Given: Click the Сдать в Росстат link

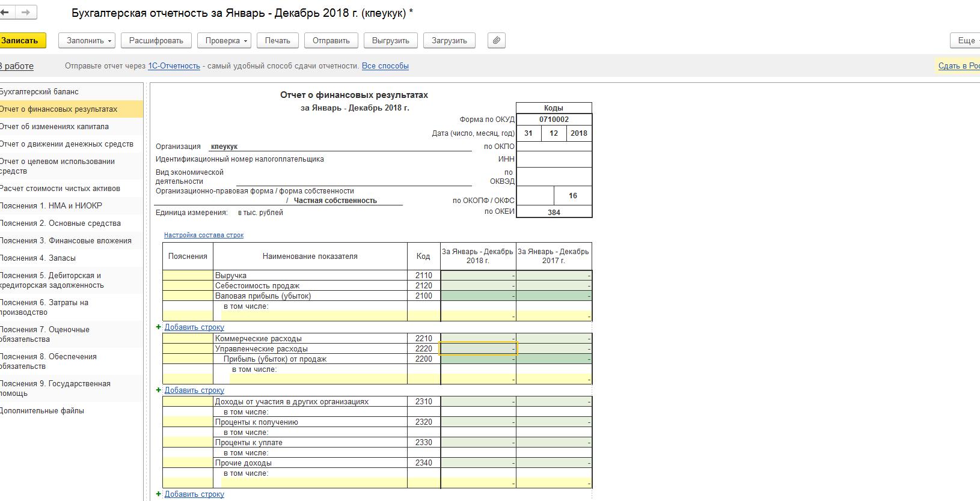Looking at the screenshot, I should coord(959,66).
